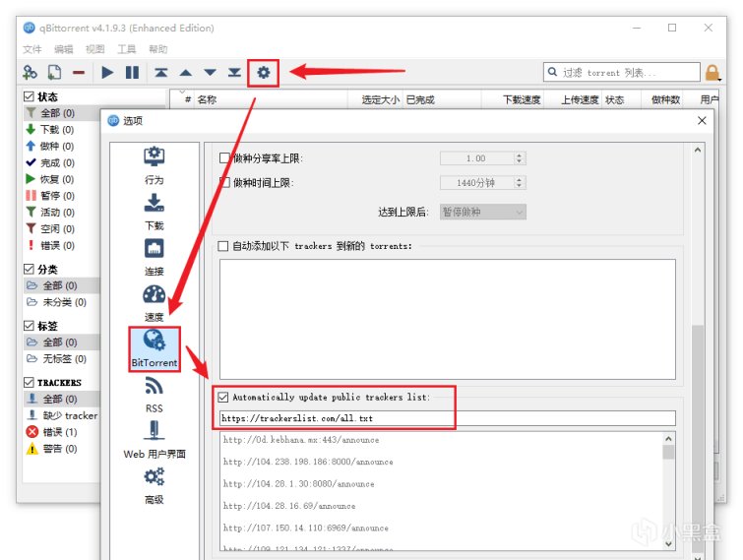This screenshot has height=560, width=743.
Task: Move torrent to bottom of queue icon
Action: [x=234, y=73]
